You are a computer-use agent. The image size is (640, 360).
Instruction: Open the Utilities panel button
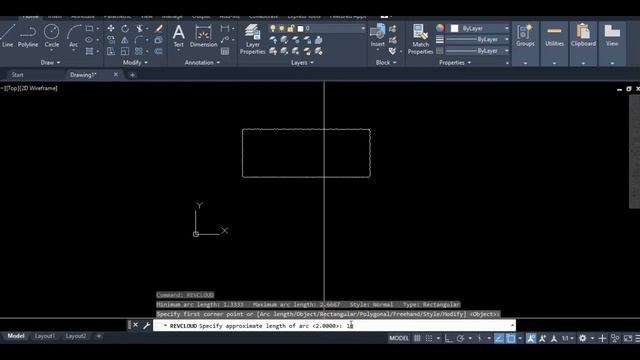554,43
